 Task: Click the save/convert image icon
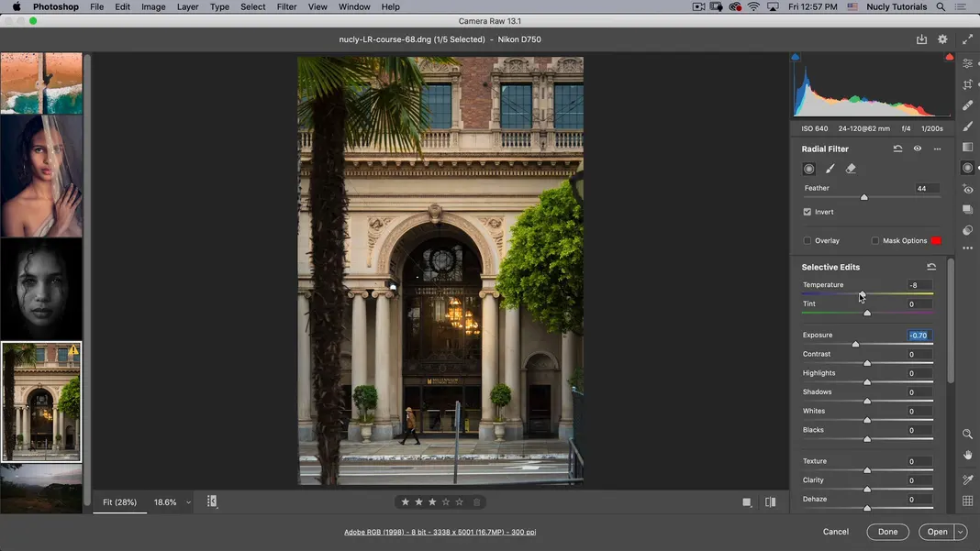pos(921,39)
